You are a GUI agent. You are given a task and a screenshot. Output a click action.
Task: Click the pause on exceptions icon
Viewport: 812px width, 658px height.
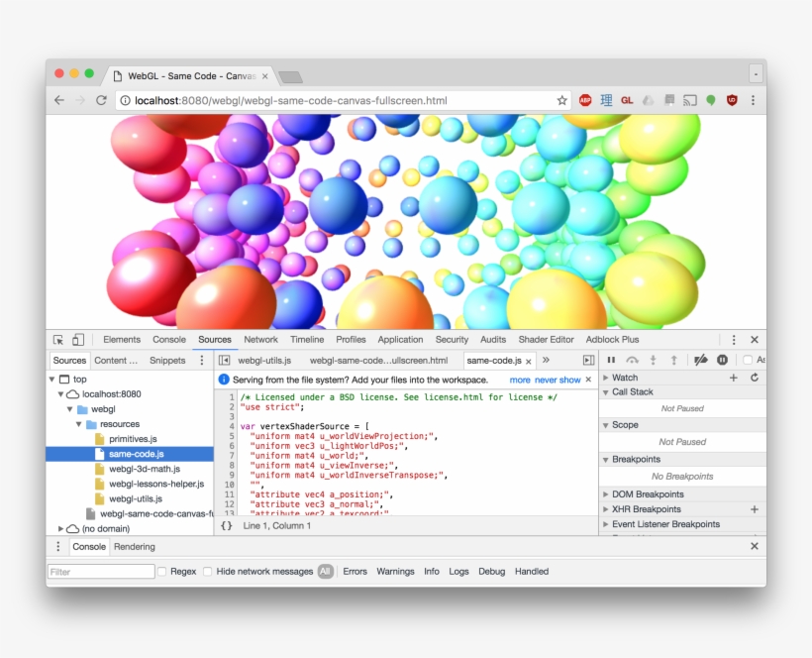click(722, 359)
